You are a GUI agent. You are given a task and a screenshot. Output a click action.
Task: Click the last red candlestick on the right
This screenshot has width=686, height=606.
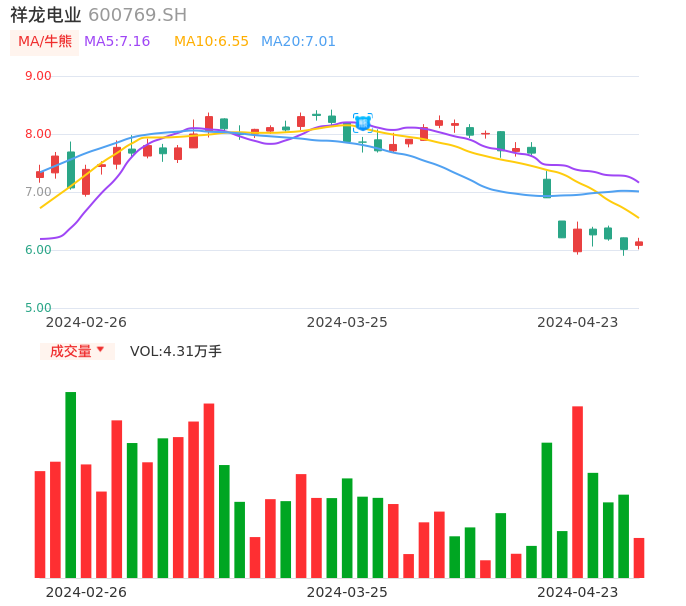coord(639,243)
